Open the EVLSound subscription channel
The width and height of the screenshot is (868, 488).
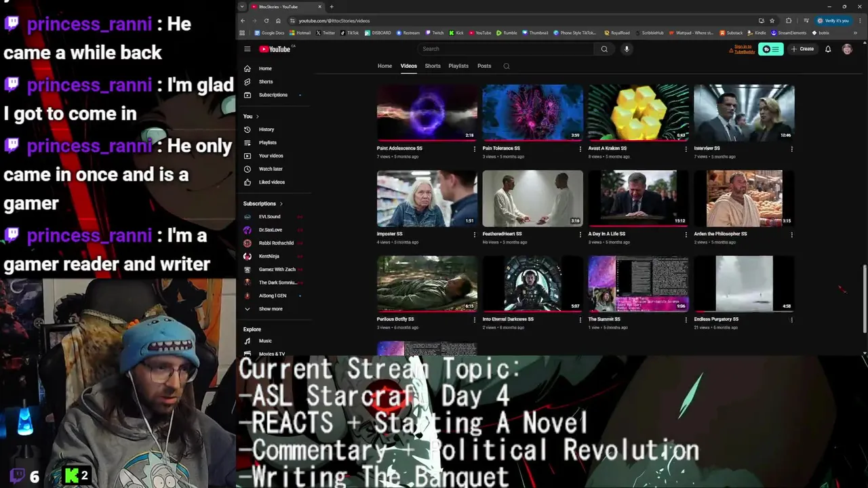pos(274,217)
